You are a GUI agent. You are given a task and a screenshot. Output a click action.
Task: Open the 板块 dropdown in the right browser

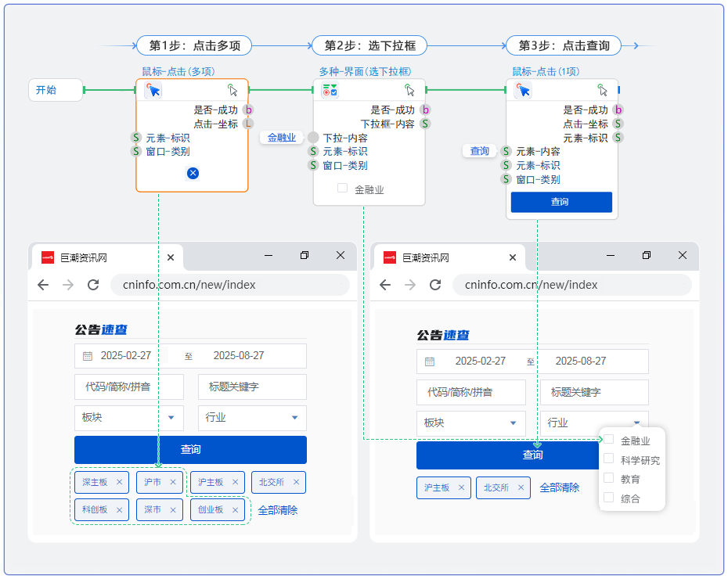pos(470,423)
